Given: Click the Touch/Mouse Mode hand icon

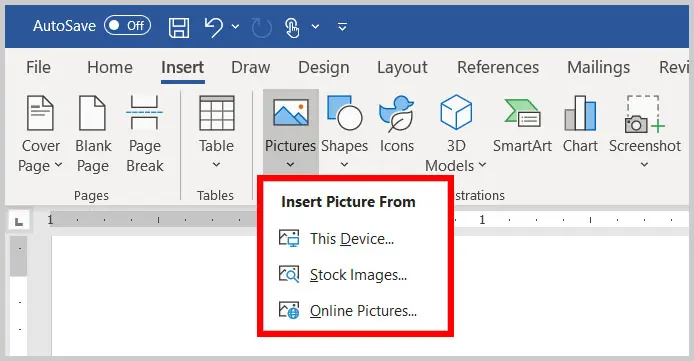Looking at the screenshot, I should click(x=292, y=27).
